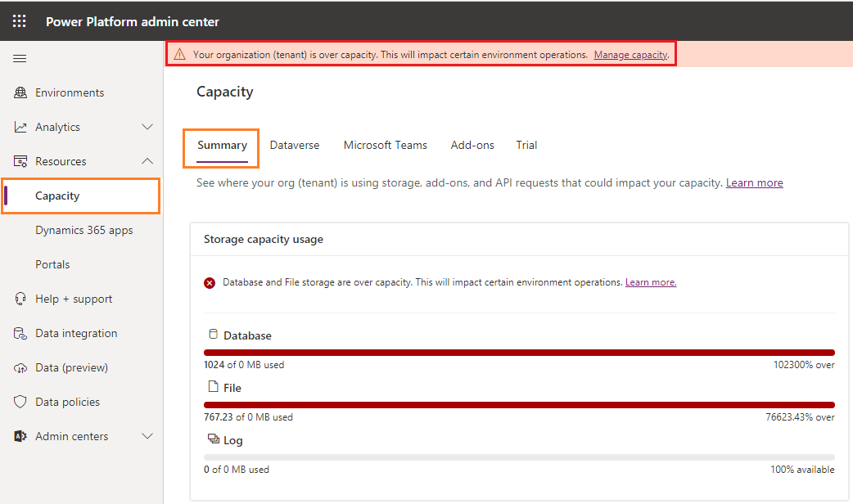The image size is (853, 504).
Task: Click Learn more in storage error message
Action: click(x=651, y=282)
